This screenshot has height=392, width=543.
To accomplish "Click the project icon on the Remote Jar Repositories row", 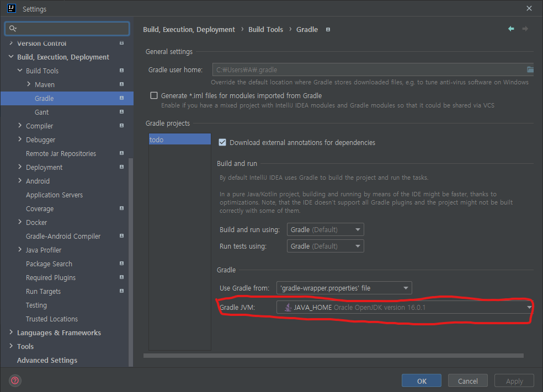I will (x=121, y=153).
